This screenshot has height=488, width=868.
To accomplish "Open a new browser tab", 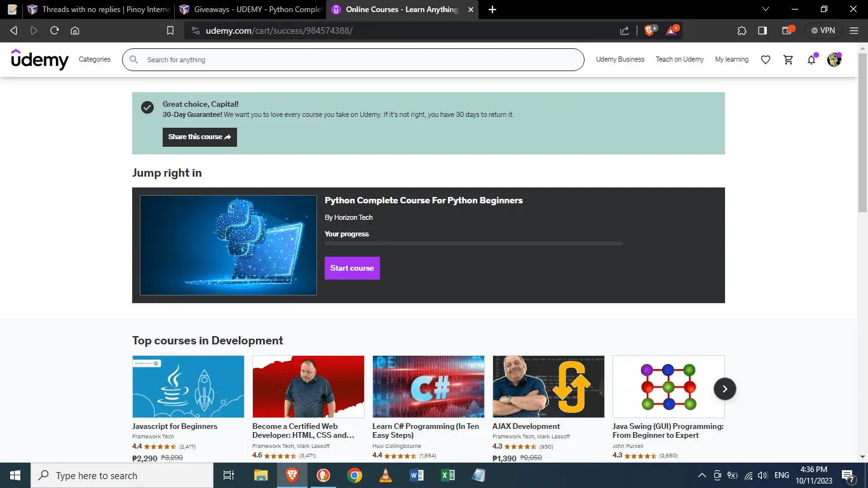I will click(x=492, y=10).
